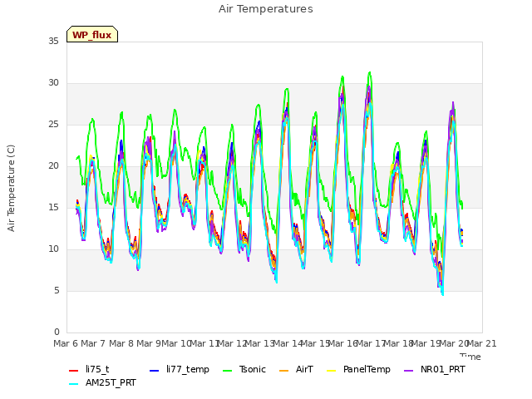Screen dimensions: 532x399
Task: Click the purple NR01_PRT legend color marker
Action: [x=409, y=370]
